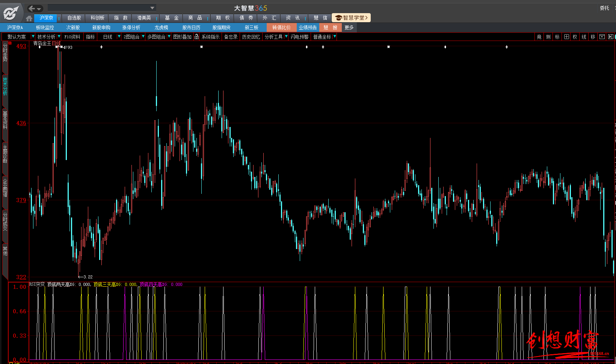Click the 委托 trading button
The width and height of the screenshot is (616, 364).
[x=604, y=8]
